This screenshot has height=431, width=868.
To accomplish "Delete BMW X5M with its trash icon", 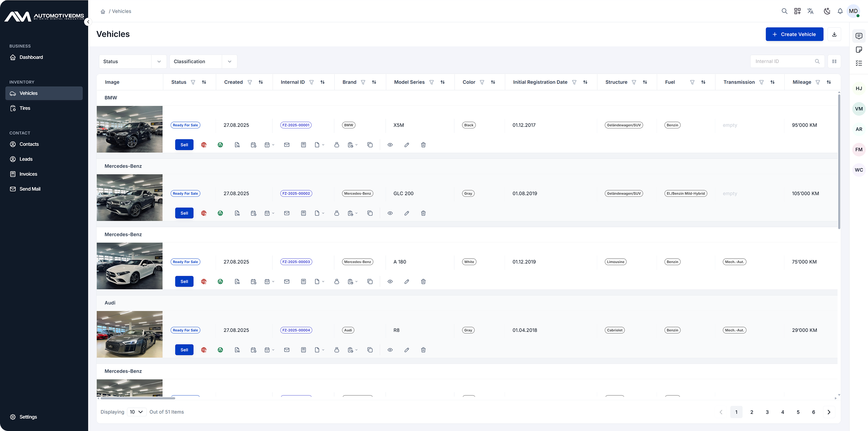I will coord(423,145).
